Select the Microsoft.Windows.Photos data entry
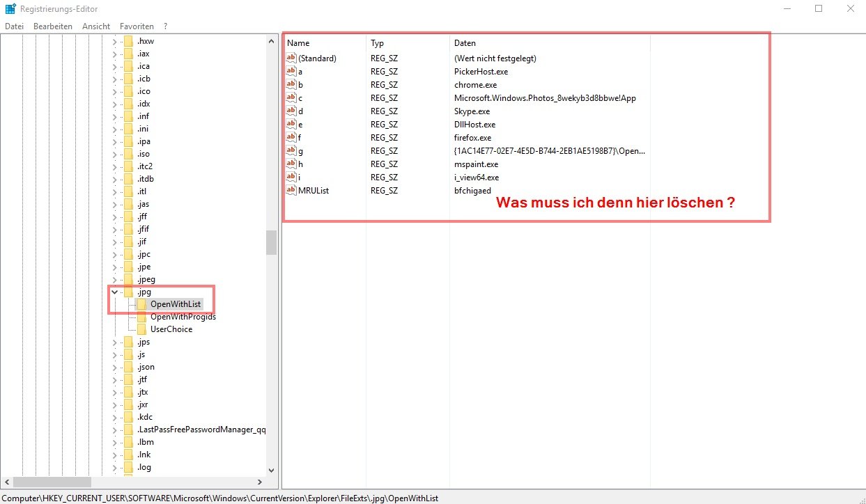This screenshot has height=504, width=866. coord(545,98)
